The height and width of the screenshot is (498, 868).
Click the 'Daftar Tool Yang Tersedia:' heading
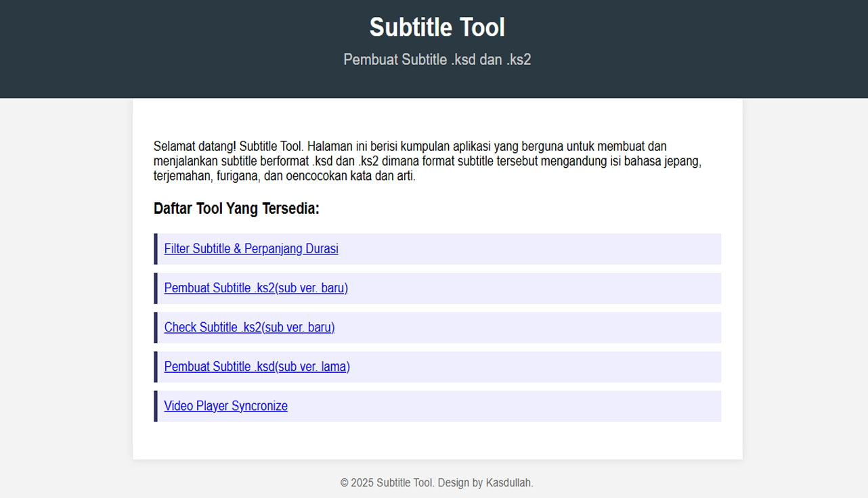click(236, 208)
